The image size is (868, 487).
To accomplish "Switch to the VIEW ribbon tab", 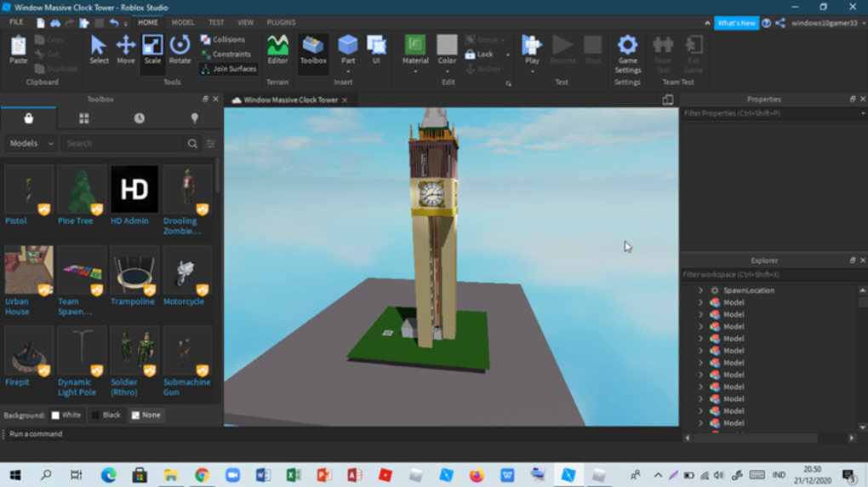I will [245, 22].
